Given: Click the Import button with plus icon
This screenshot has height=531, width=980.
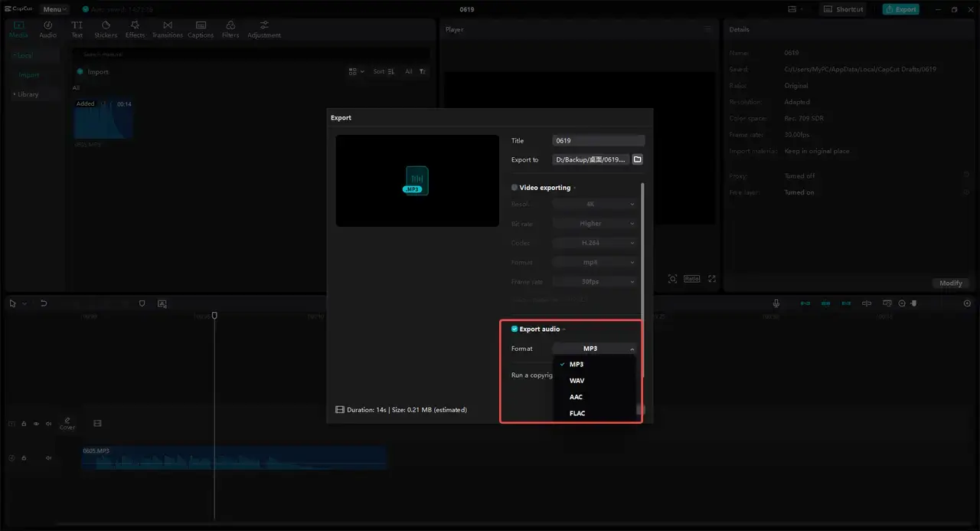Looking at the screenshot, I should tap(93, 71).
